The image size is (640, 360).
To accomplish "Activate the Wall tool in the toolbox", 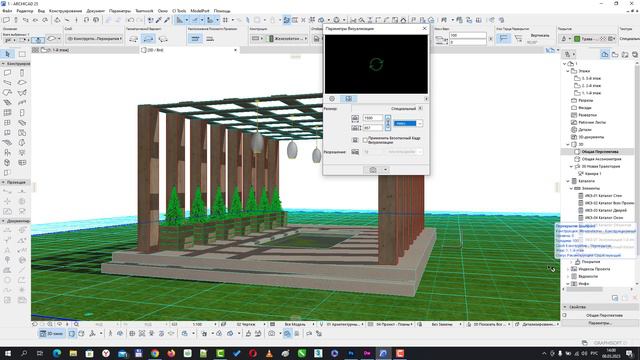I will [7, 73].
